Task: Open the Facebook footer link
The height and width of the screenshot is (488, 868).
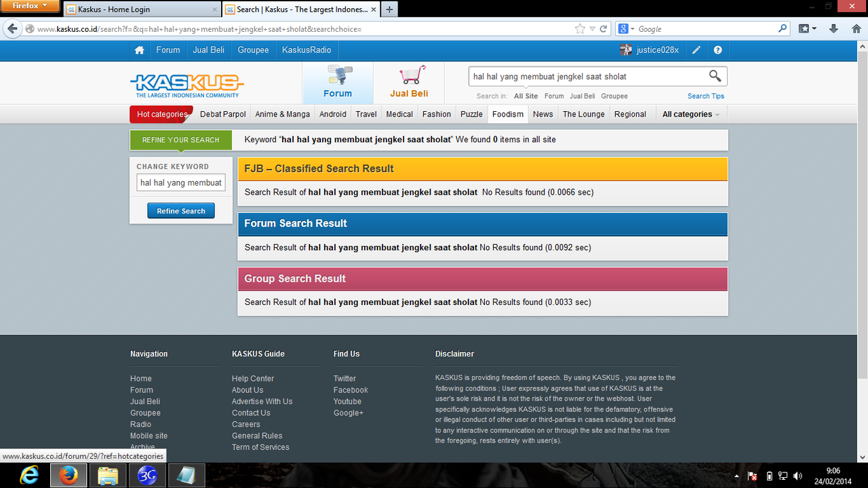Action: click(351, 390)
